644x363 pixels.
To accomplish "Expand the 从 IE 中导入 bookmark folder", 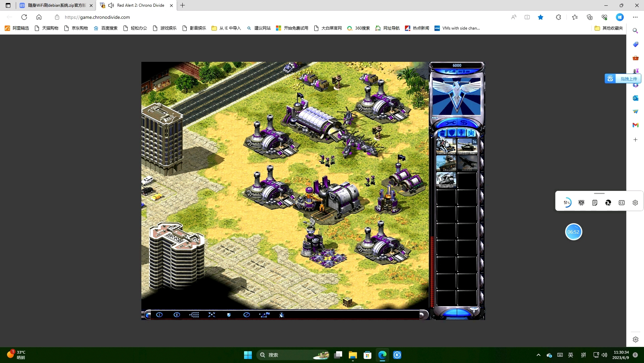I will coord(226,28).
